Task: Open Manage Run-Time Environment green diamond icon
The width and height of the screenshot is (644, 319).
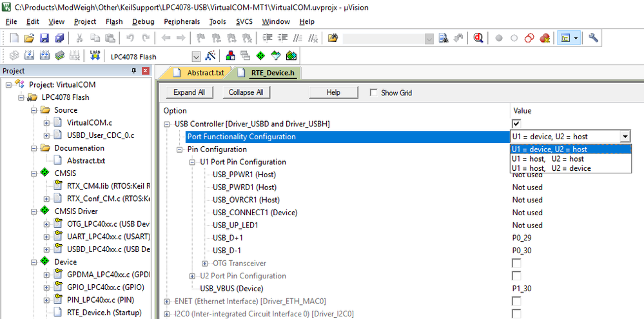Action: [260, 55]
